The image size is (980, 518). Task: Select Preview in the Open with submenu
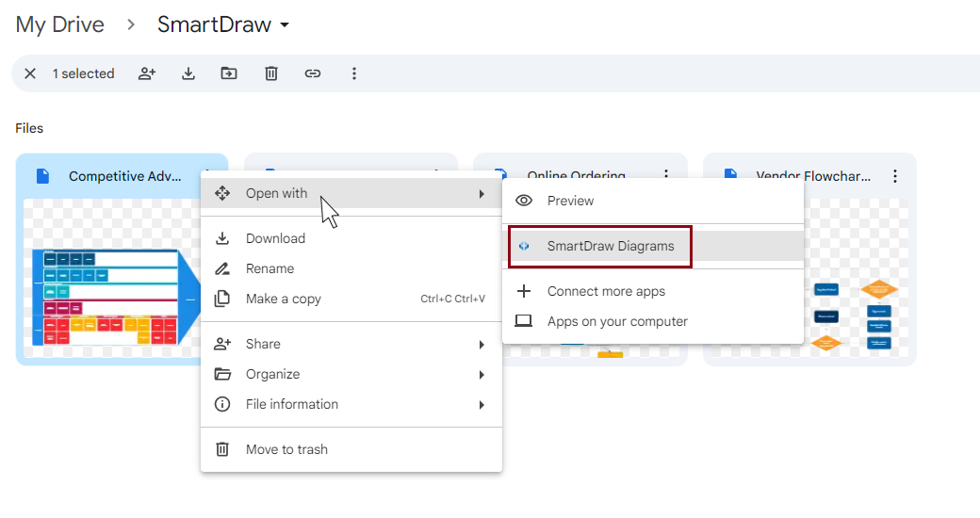652,201
